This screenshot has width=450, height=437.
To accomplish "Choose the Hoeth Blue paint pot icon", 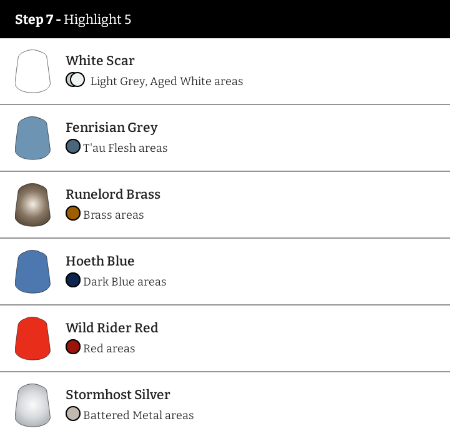I will coord(33,271).
